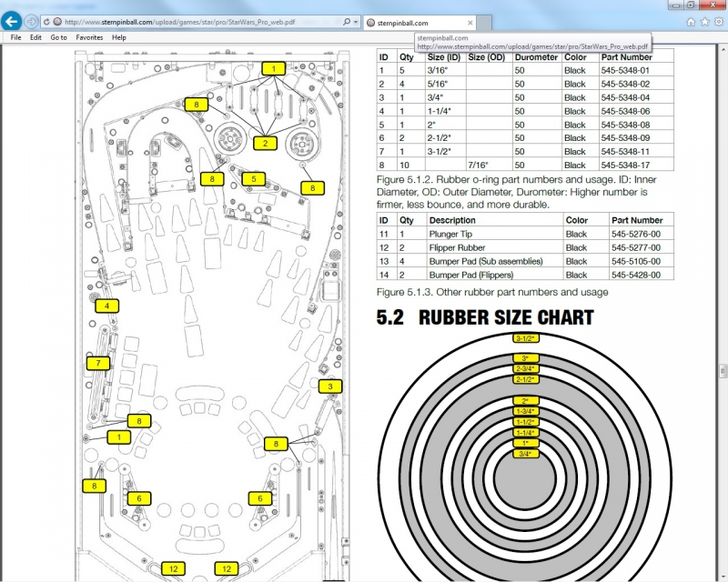The width and height of the screenshot is (728, 582).
Task: Open the Edit menu
Action: pyautogui.click(x=35, y=37)
